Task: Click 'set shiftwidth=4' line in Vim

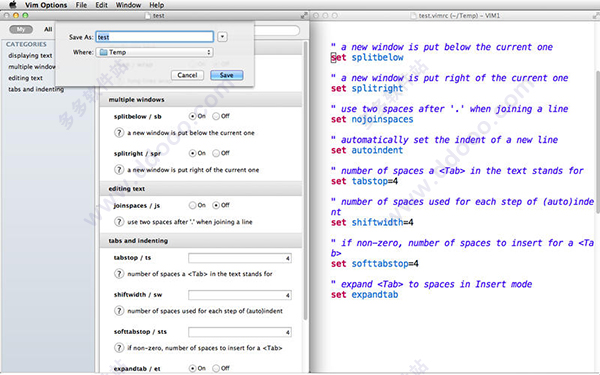Action: pyautogui.click(x=372, y=222)
